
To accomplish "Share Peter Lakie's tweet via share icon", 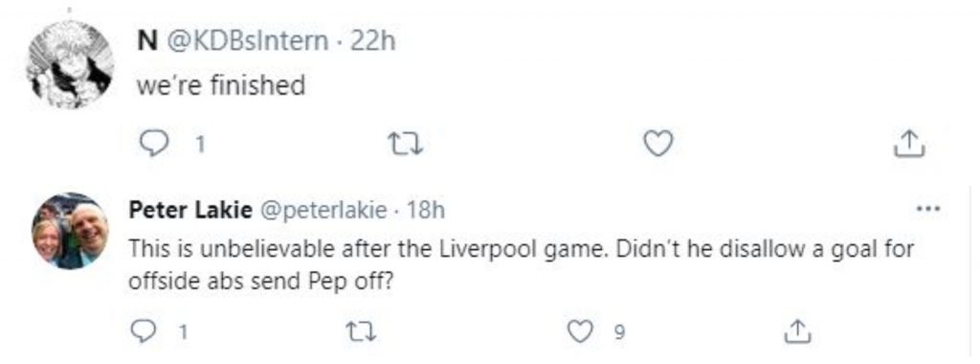I will click(797, 331).
